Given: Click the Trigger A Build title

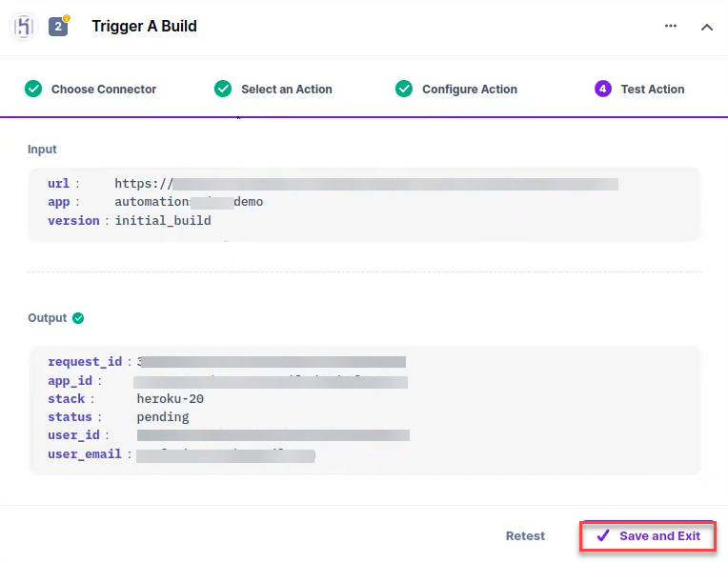Looking at the screenshot, I should (145, 27).
